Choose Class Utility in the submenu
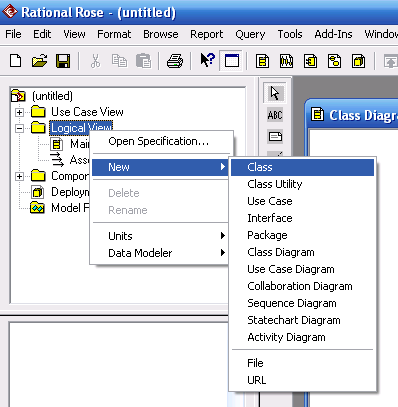Screen dimensions: 398x407 click(302, 184)
